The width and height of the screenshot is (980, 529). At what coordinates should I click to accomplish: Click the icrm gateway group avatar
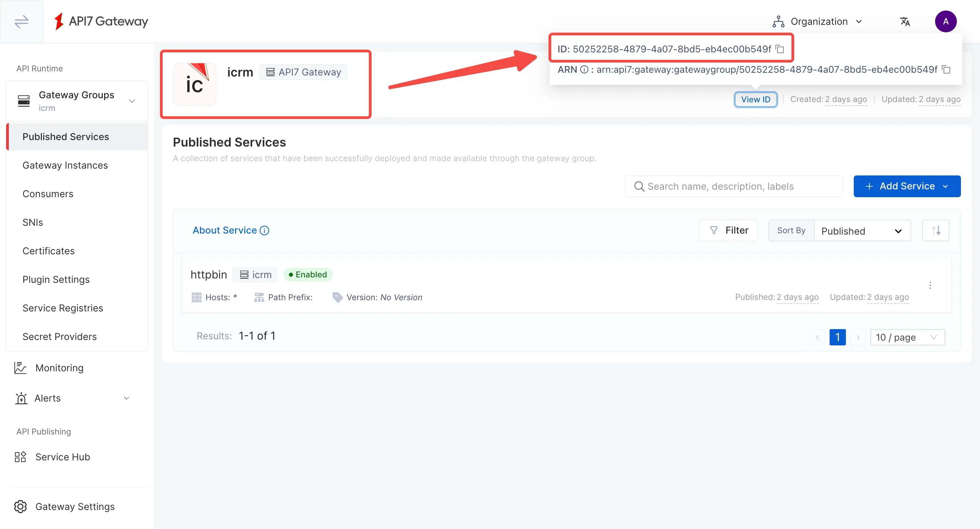[195, 84]
